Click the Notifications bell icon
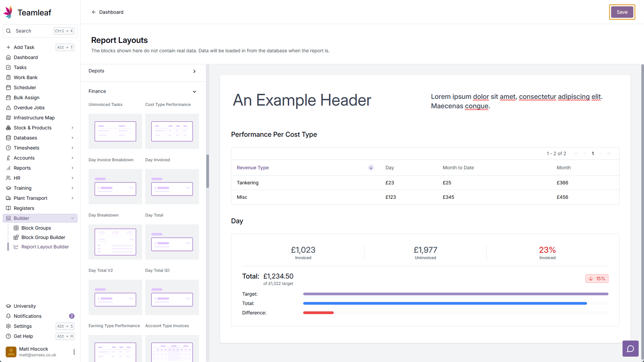 pyautogui.click(x=9, y=316)
